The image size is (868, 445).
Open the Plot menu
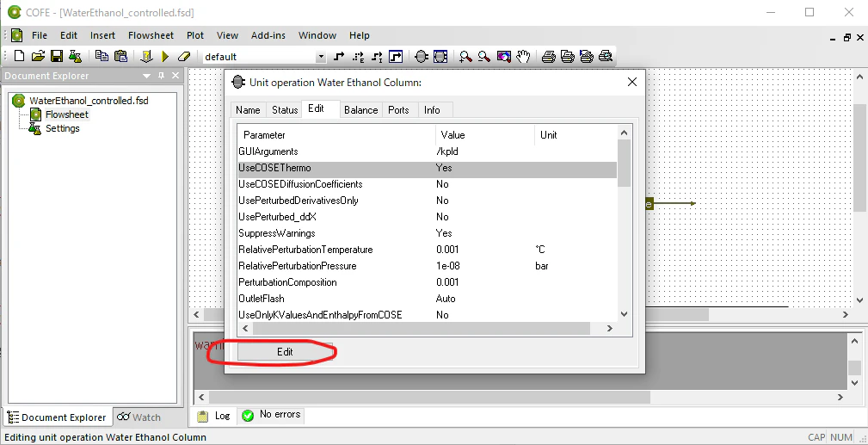[195, 35]
